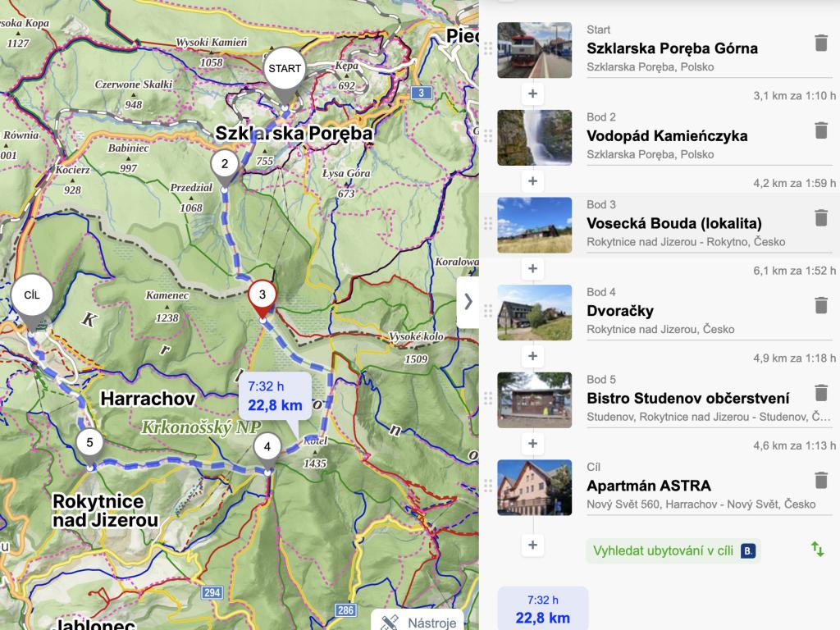This screenshot has height=630, width=840.
Task: Click road number 3 sign on map
Action: pos(421,93)
